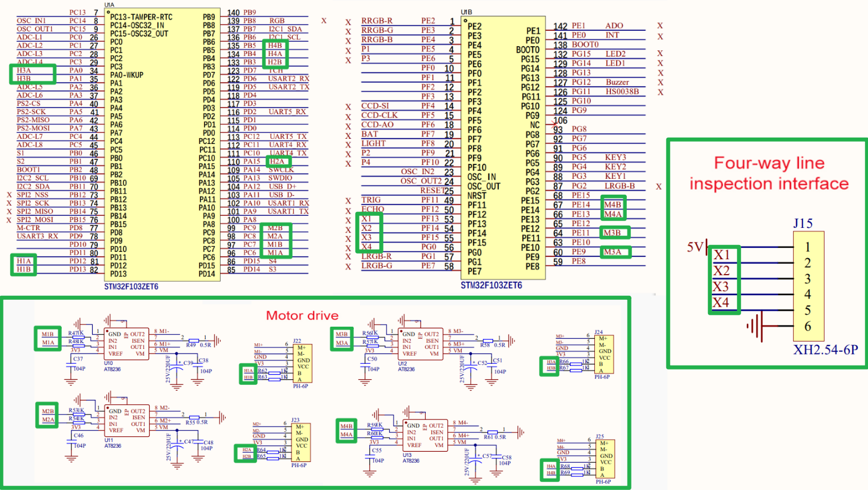
Task: Click the XH2.54-6P connector part label
Action: [x=825, y=350]
